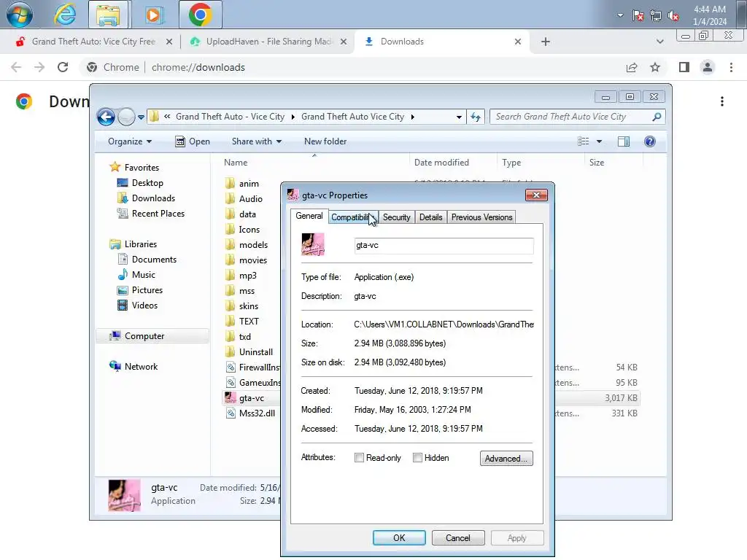
Task: Select Documents library
Action: click(x=154, y=259)
